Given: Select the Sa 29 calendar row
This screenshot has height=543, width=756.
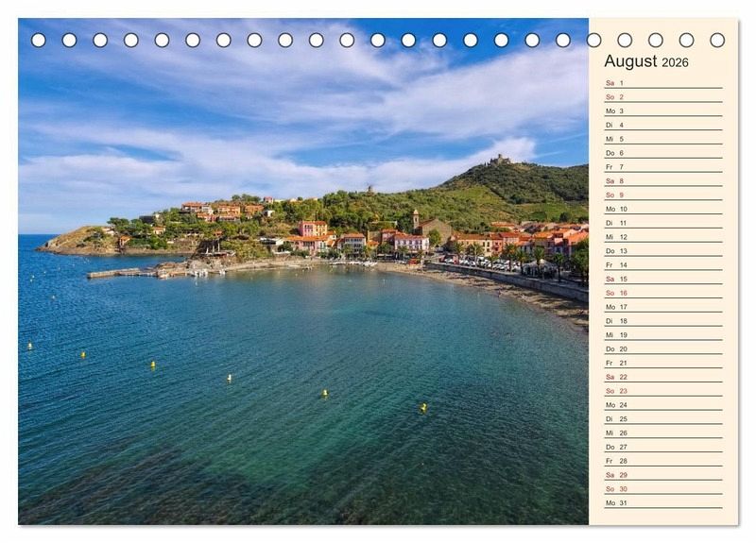Looking at the screenshot, I should [x=663, y=474].
